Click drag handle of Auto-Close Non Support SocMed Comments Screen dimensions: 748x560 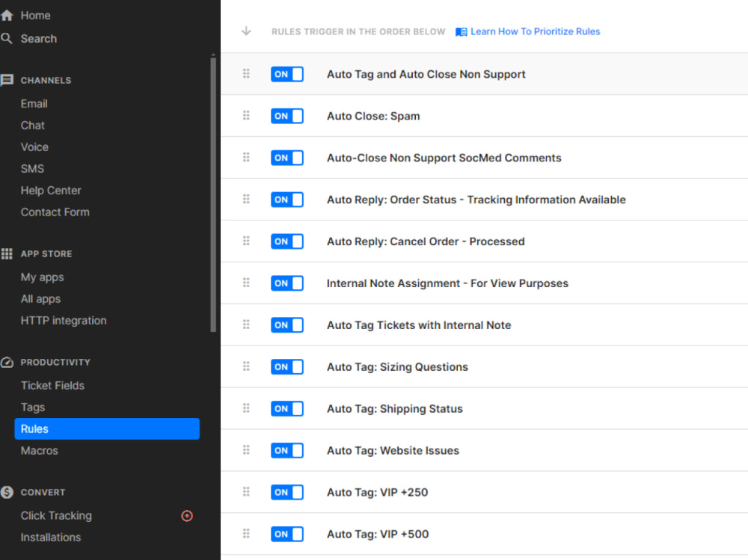click(x=246, y=157)
